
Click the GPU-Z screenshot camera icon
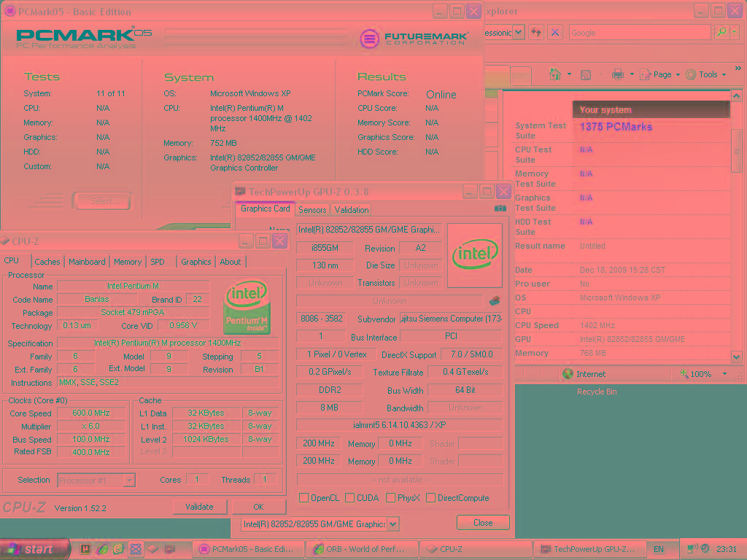click(x=500, y=208)
